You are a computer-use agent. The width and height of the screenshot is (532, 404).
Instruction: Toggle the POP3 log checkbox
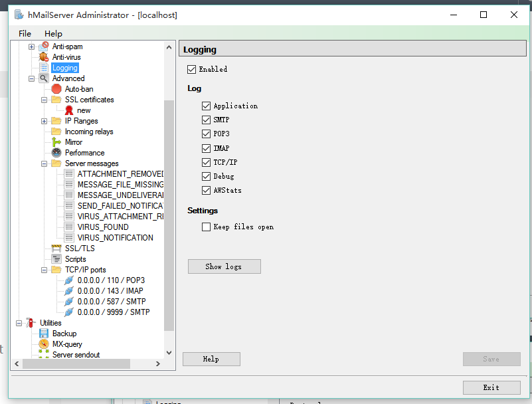tap(206, 134)
